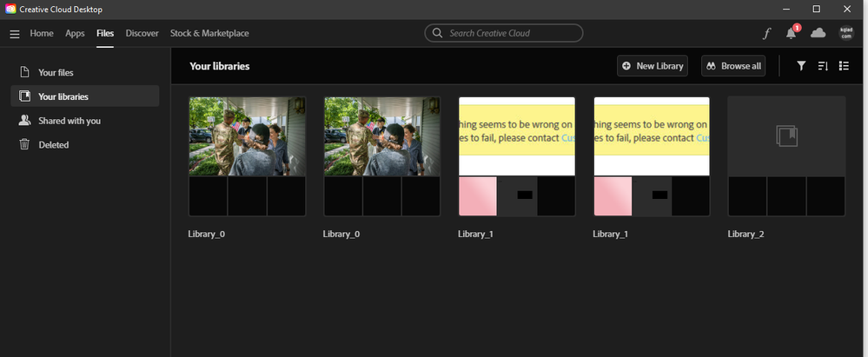Minimize the Creative Cloud Desktop window
The width and height of the screenshot is (868, 357).
click(x=786, y=9)
